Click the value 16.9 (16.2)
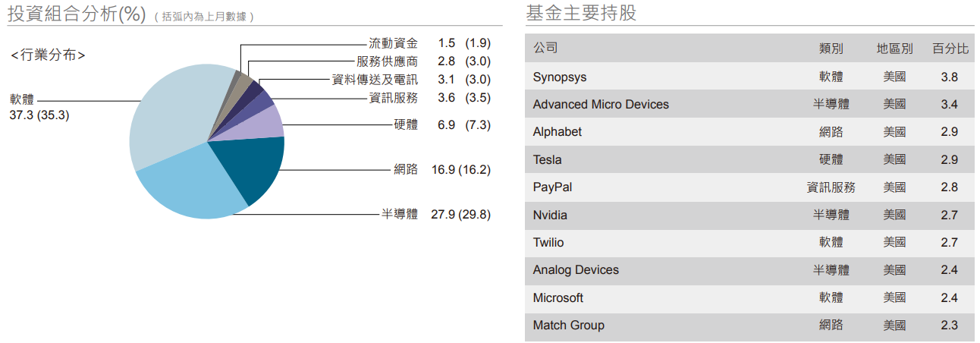This screenshot has width=980, height=343. click(461, 169)
